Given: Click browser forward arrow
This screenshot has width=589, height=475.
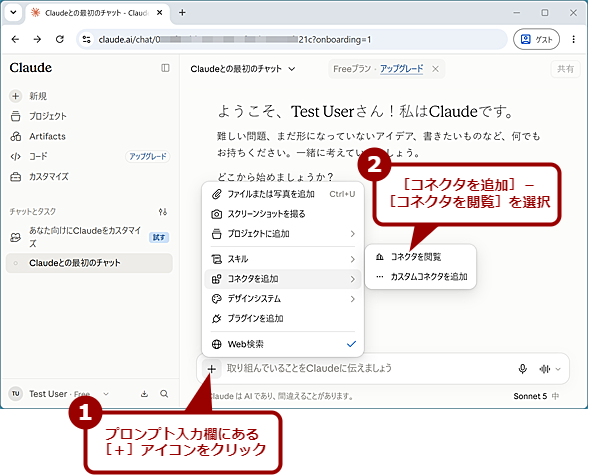Looking at the screenshot, I should click(x=37, y=39).
